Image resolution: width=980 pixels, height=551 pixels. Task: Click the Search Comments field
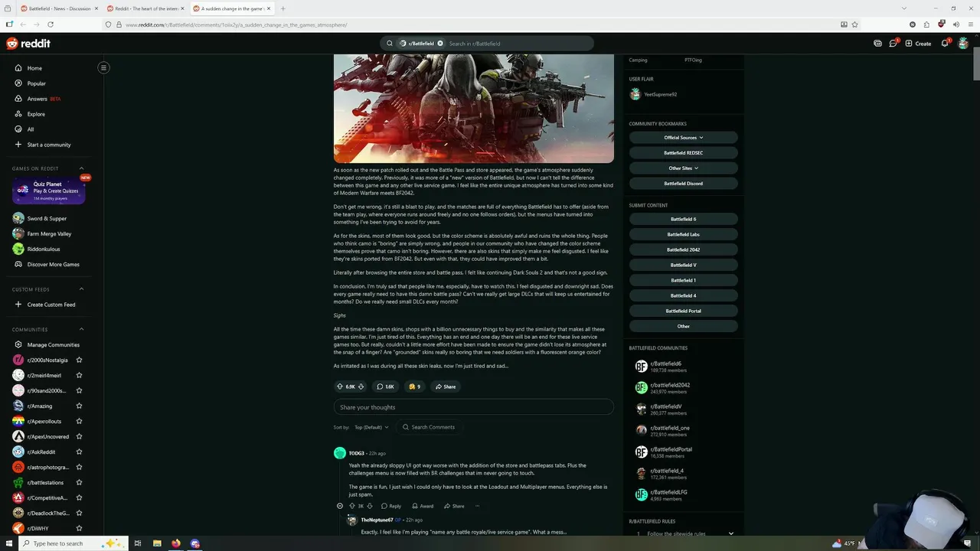coord(429,427)
